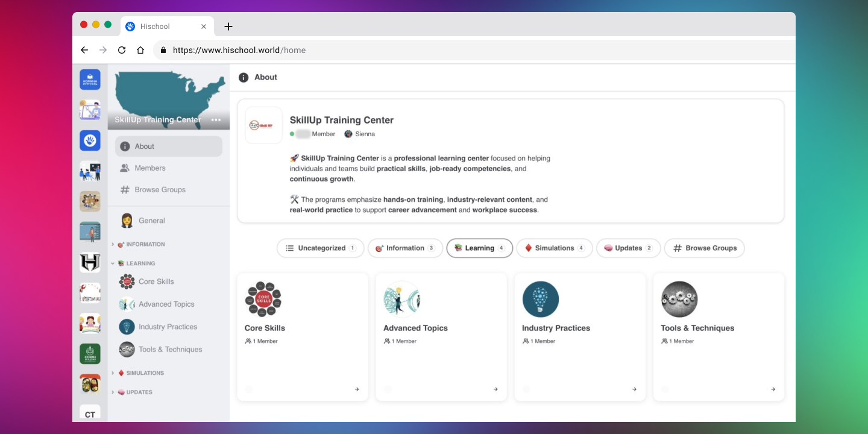Viewport: 868px width, 434px height.
Task: Navigate back with the browser arrow
Action: coord(84,50)
